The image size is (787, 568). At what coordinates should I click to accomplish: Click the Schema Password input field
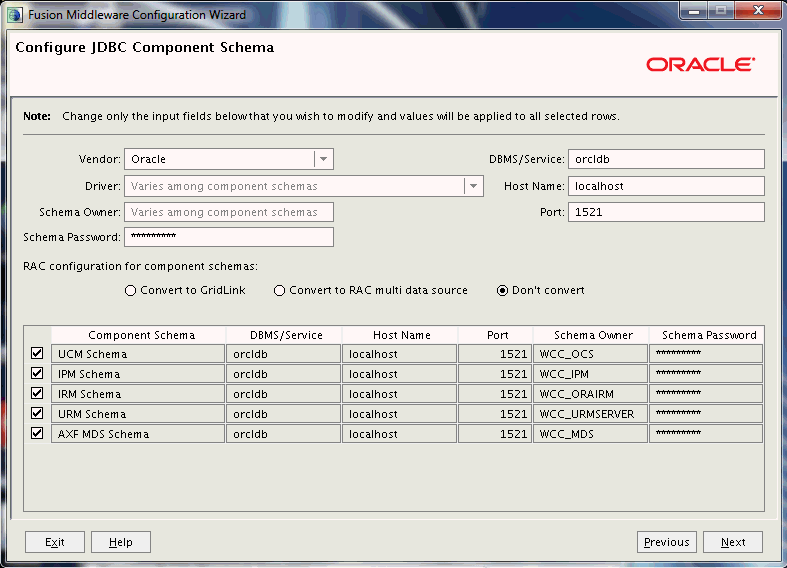[x=229, y=237]
